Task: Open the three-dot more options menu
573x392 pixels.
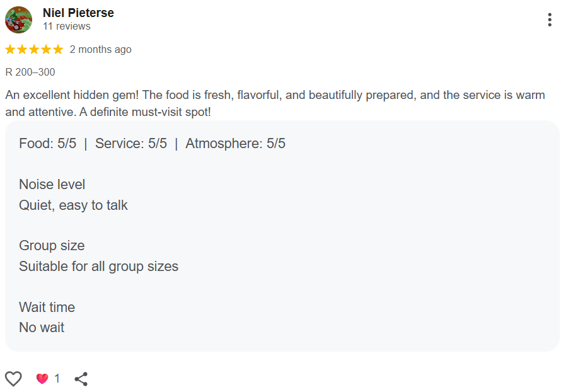Action: click(550, 20)
